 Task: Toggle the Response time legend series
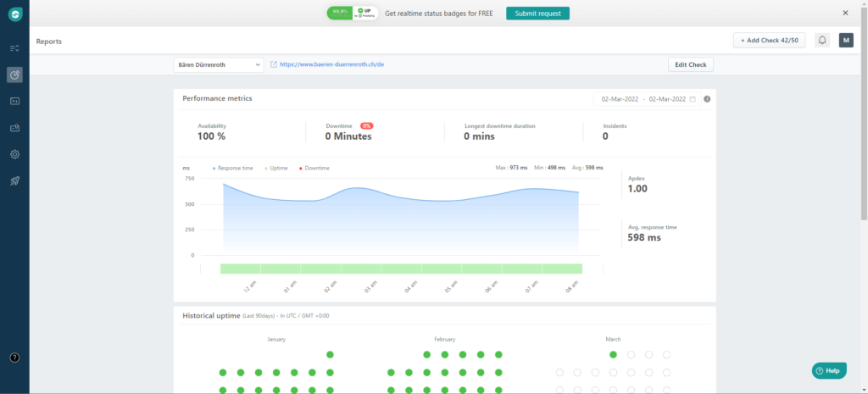tap(235, 168)
